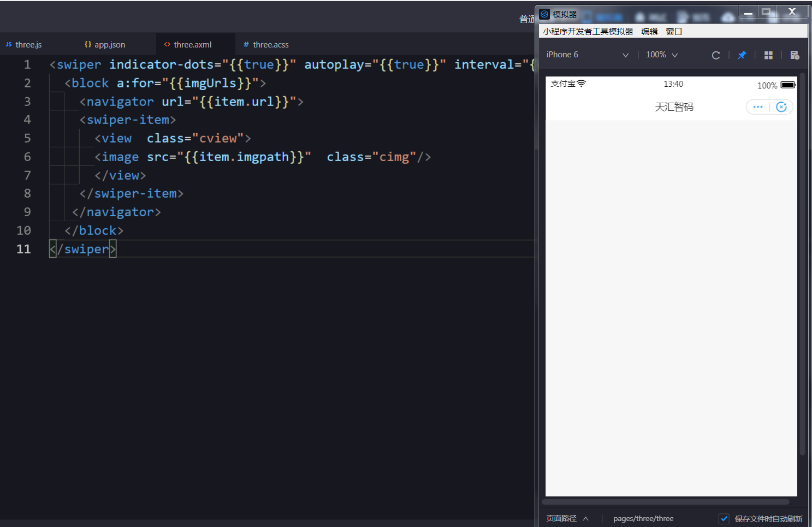This screenshot has width=812, height=527.
Task: Close the mini program via capsule button
Action: pyautogui.click(x=781, y=107)
